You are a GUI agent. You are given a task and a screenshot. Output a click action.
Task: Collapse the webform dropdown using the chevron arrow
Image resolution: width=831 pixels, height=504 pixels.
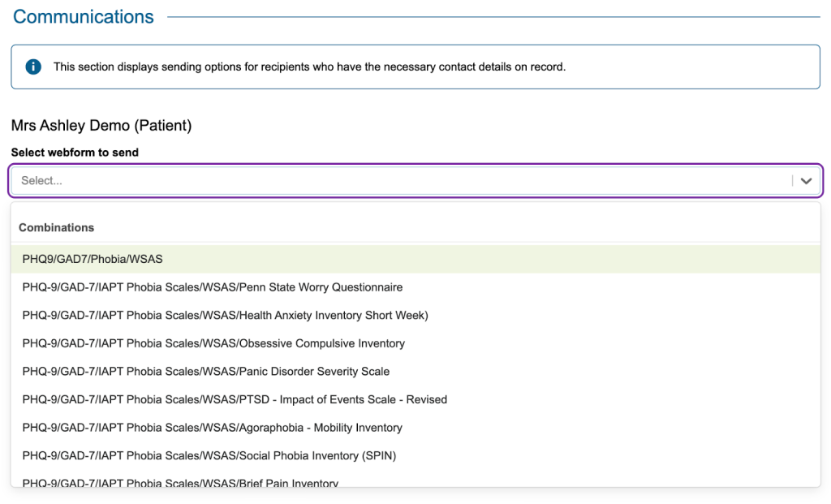(x=806, y=181)
